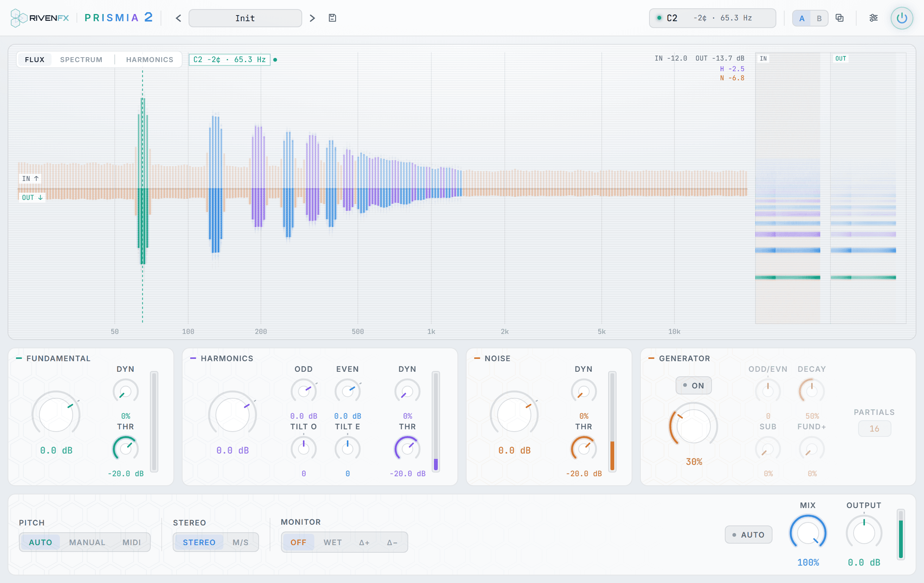The image size is (924, 583).
Task: Go to the next preset arrow
Action: [x=312, y=18]
